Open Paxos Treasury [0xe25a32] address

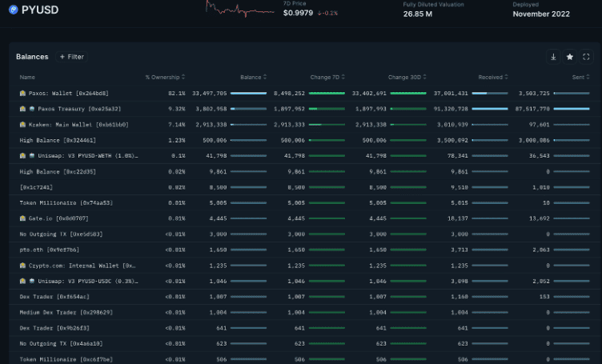click(79, 109)
